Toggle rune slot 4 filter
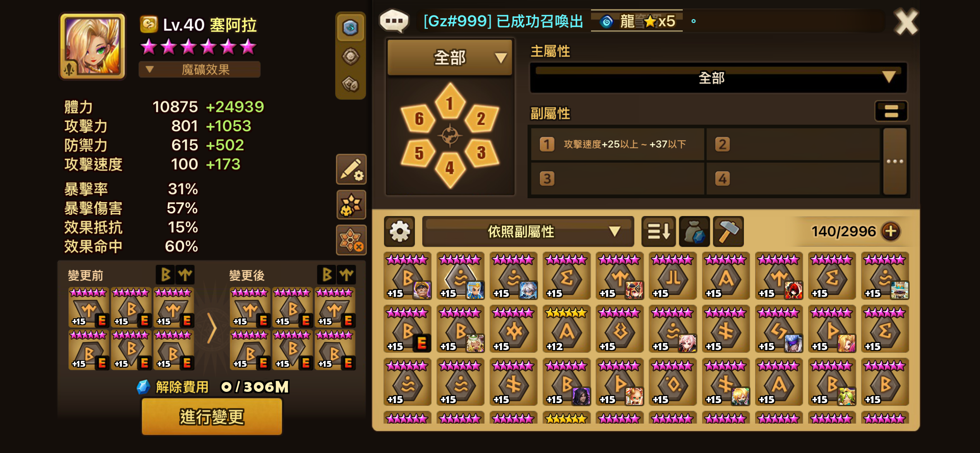This screenshot has height=453, width=980. [450, 169]
